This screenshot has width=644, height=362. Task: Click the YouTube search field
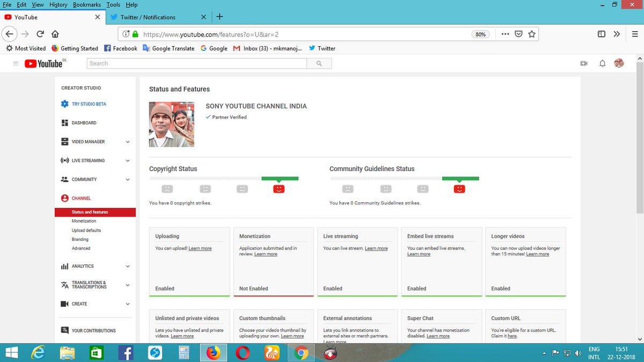click(x=196, y=63)
